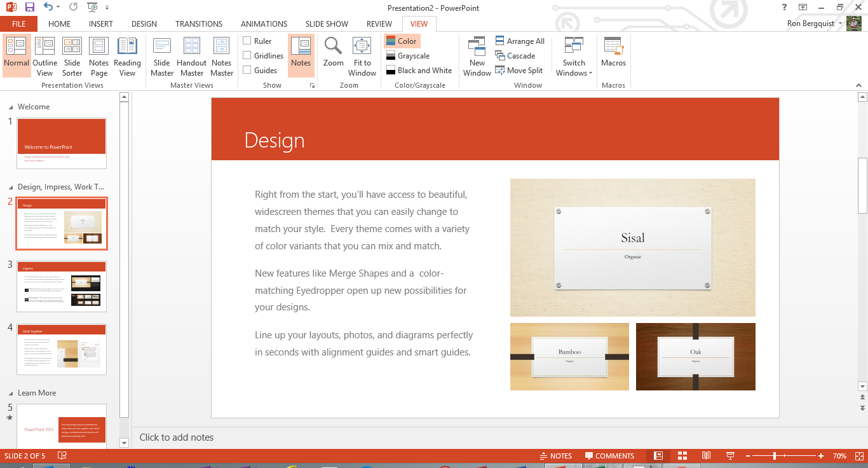Screen dimensions: 868x468
Task: Enable the Ruler checkbox
Action: [x=247, y=41]
